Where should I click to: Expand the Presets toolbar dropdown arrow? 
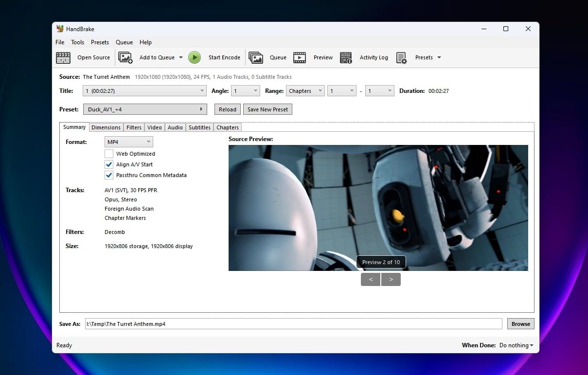tap(439, 57)
